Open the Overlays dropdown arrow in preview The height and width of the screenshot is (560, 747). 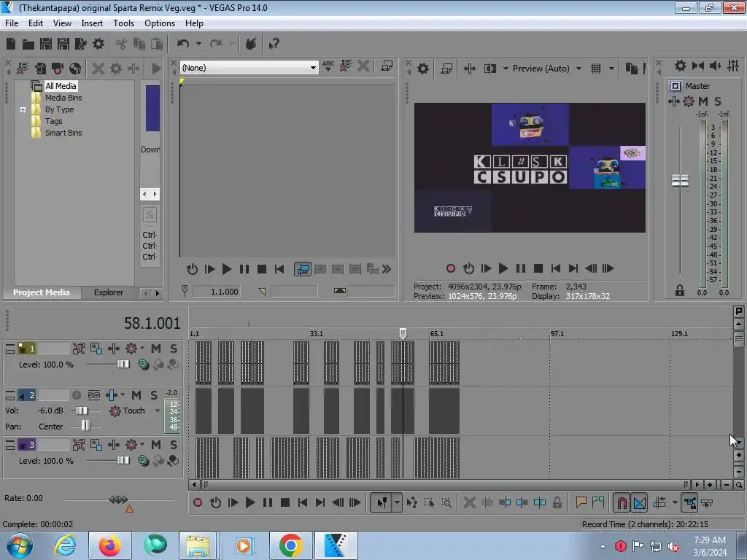(x=611, y=69)
